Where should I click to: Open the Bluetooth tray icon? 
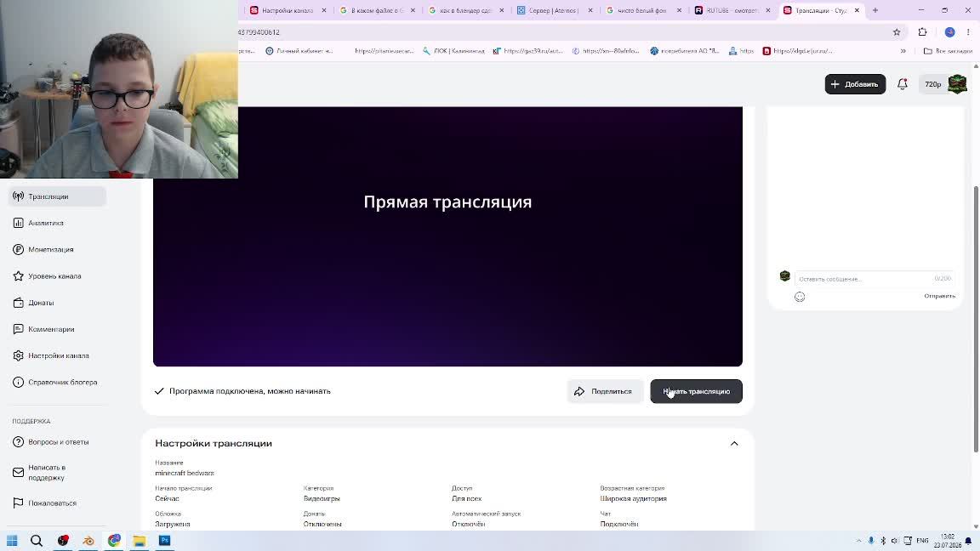(883, 541)
